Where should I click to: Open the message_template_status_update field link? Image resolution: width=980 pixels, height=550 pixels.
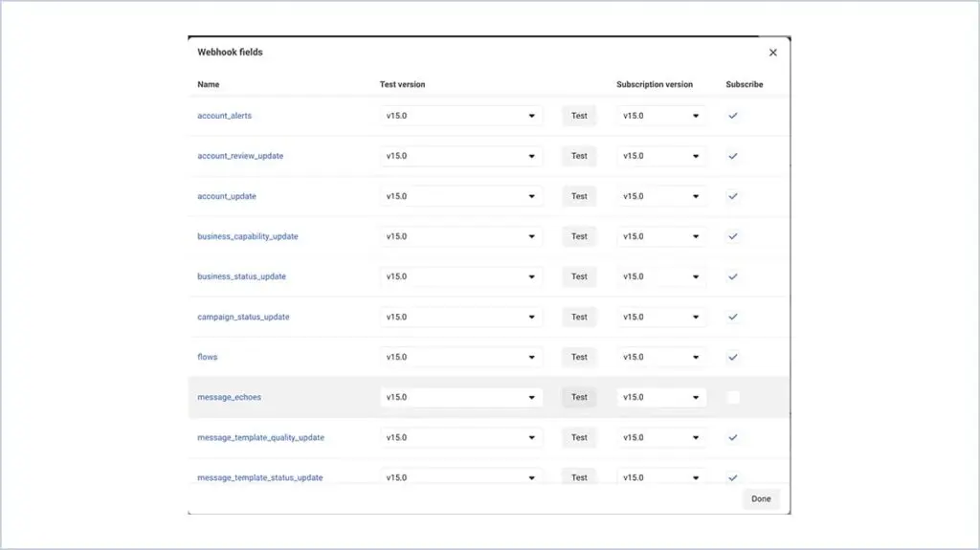(260, 477)
